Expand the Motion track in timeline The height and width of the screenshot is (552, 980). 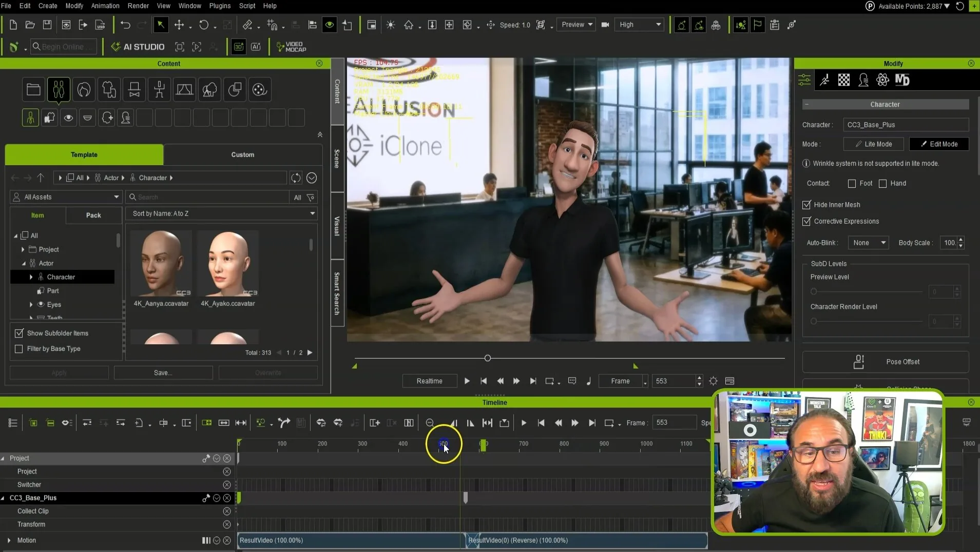(x=9, y=541)
